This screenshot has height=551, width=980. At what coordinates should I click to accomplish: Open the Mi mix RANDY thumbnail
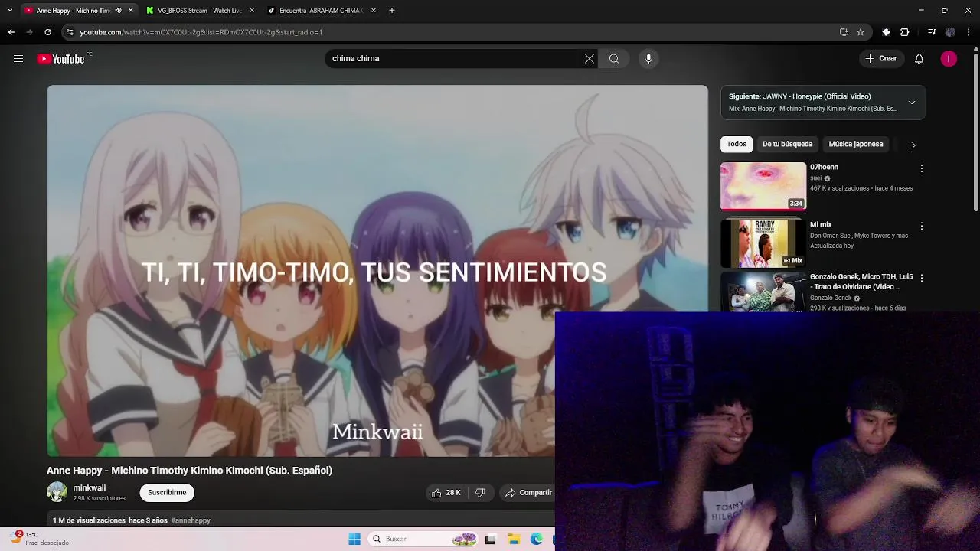763,243
